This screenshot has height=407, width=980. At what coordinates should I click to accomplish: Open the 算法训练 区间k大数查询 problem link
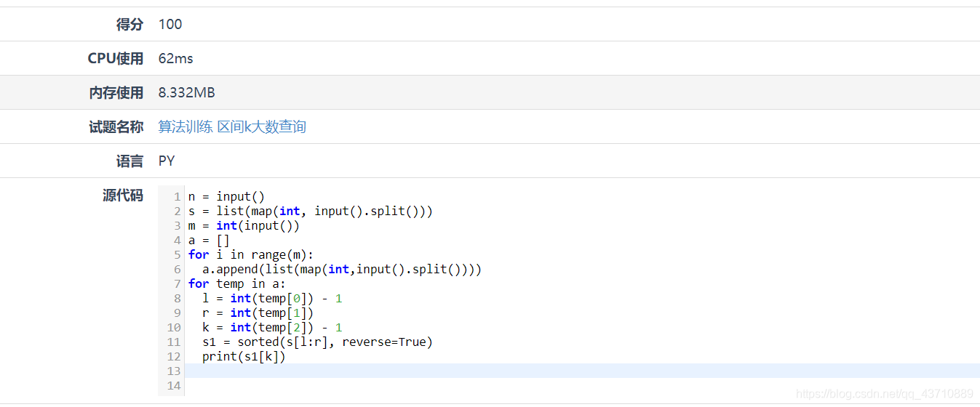[x=232, y=126]
